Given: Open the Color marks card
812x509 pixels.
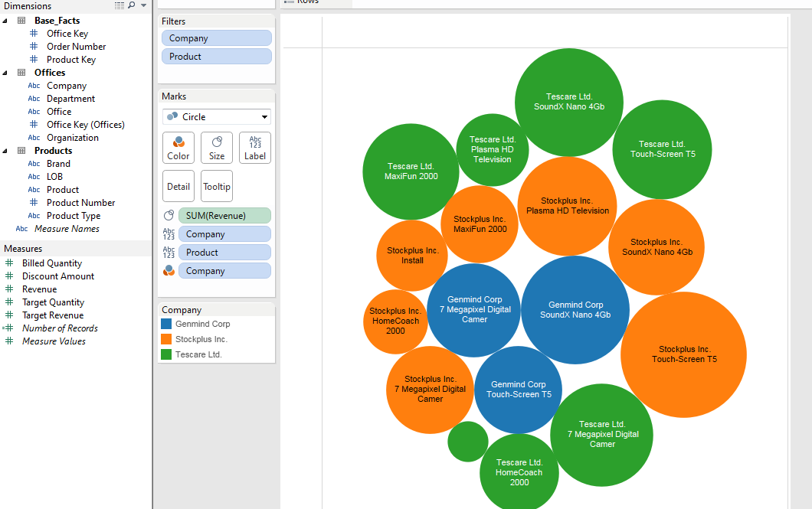Looking at the screenshot, I should click(x=178, y=148).
